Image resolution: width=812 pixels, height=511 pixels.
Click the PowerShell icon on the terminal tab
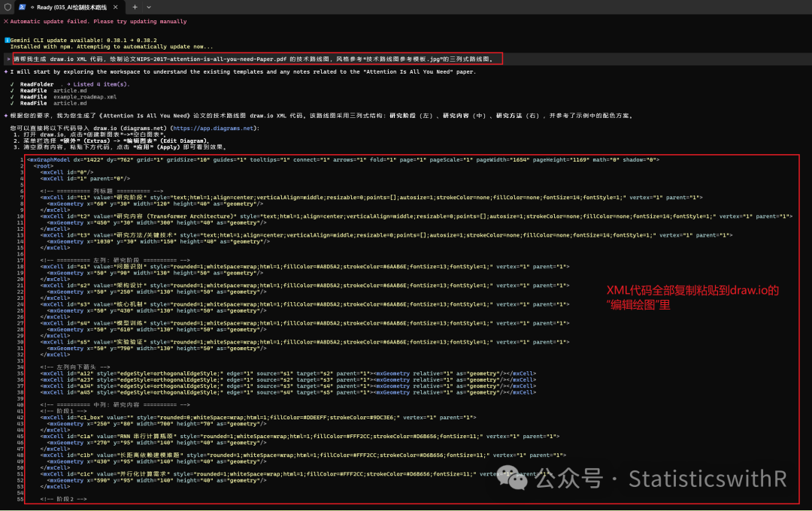pos(23,7)
